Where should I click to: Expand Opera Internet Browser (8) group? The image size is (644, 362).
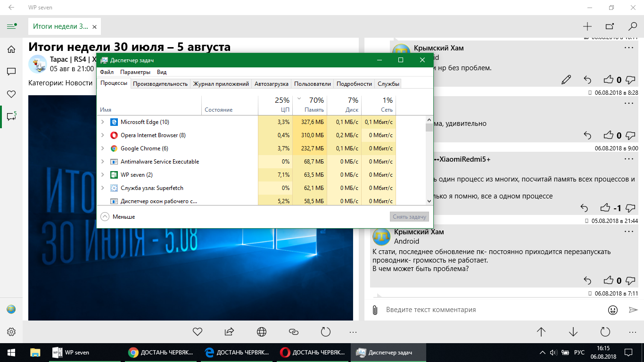103,135
